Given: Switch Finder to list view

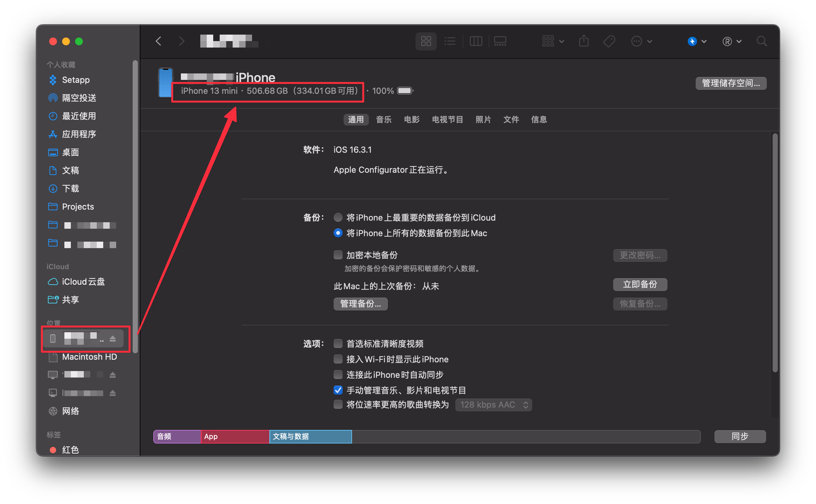Looking at the screenshot, I should click(x=450, y=41).
